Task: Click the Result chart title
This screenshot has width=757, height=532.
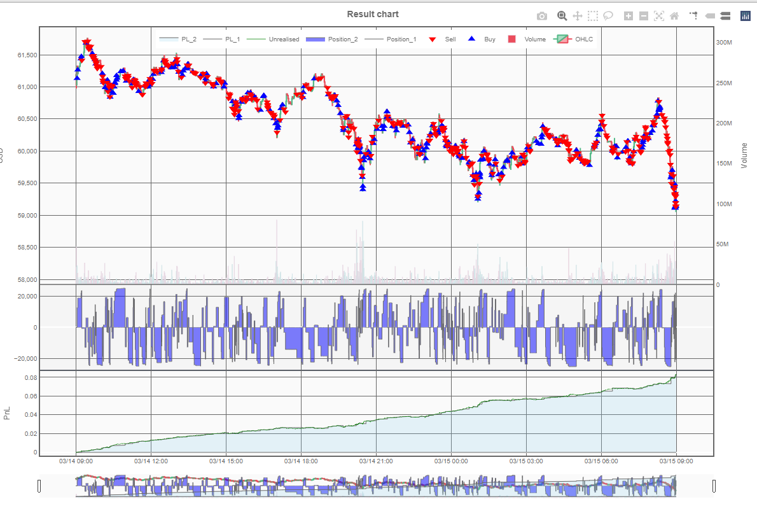Action: [x=373, y=14]
